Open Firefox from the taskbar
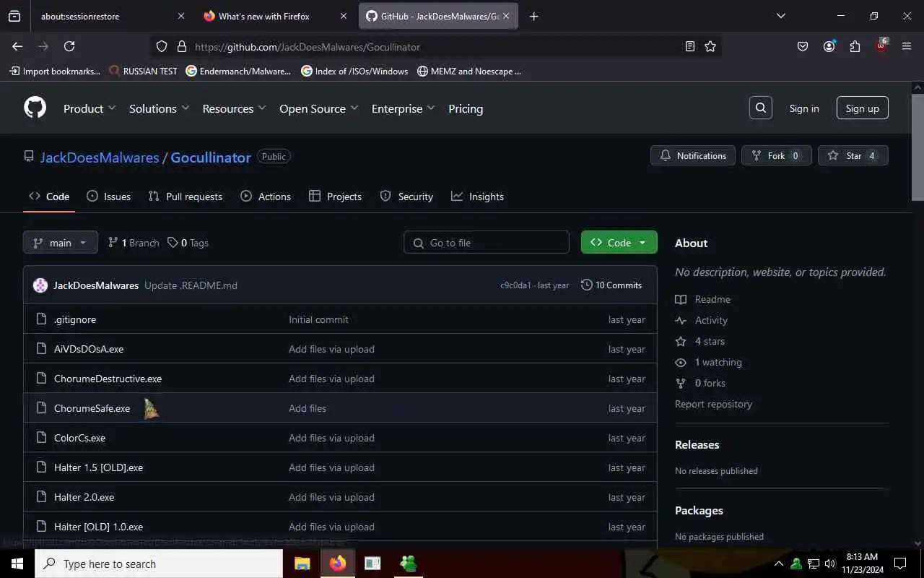This screenshot has height=578, width=924. pos(338,564)
